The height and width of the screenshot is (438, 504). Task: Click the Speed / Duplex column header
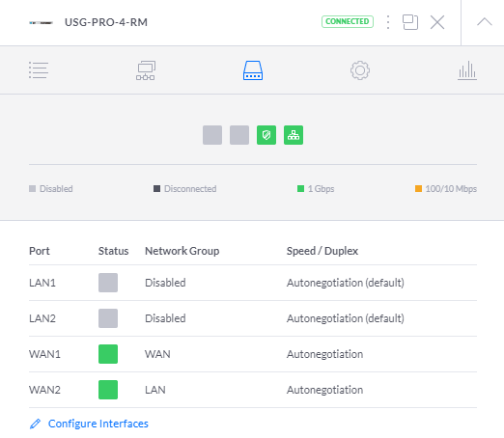[322, 251]
